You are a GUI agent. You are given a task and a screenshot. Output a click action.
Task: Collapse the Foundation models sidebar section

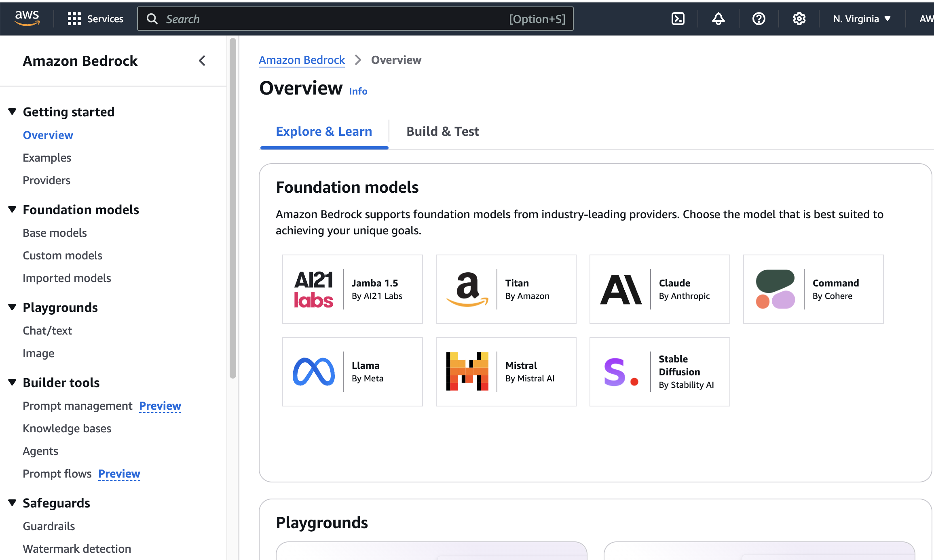tap(13, 209)
